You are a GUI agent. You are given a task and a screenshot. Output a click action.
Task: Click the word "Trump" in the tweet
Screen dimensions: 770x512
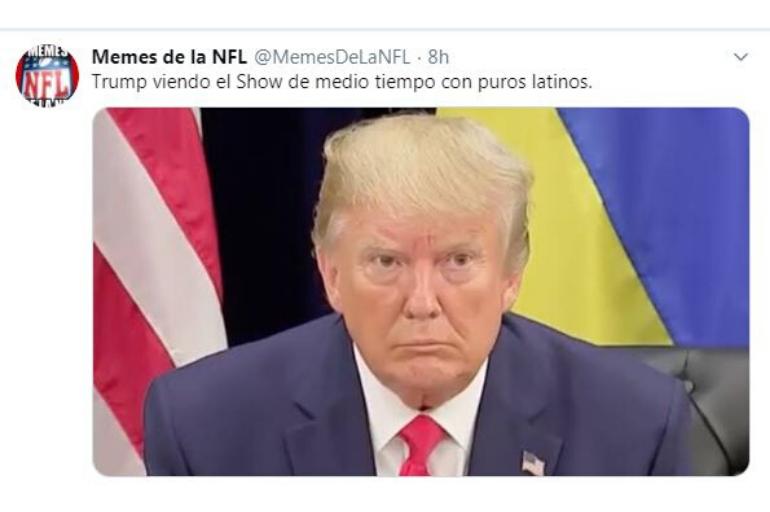point(119,81)
